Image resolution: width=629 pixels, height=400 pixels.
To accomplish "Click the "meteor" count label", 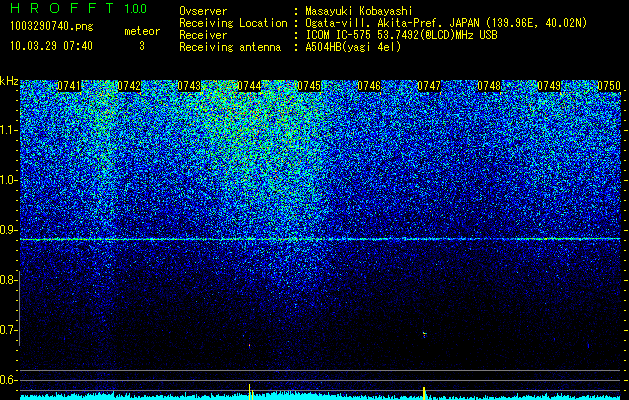I will pos(142,31).
